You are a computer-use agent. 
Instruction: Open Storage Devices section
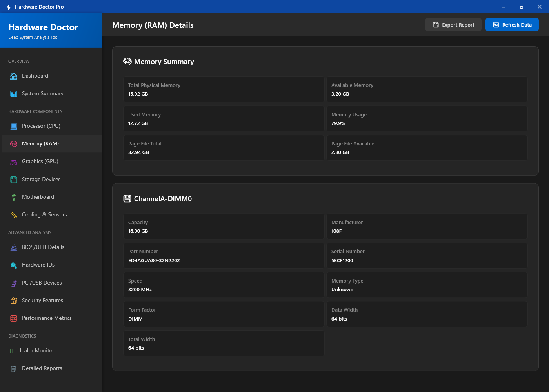click(x=52, y=180)
